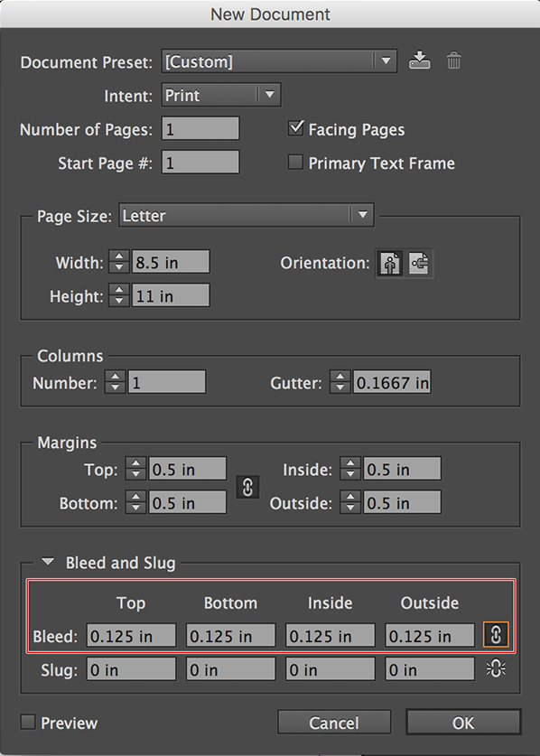
Task: Click the Gutter value field
Action: coord(392,382)
